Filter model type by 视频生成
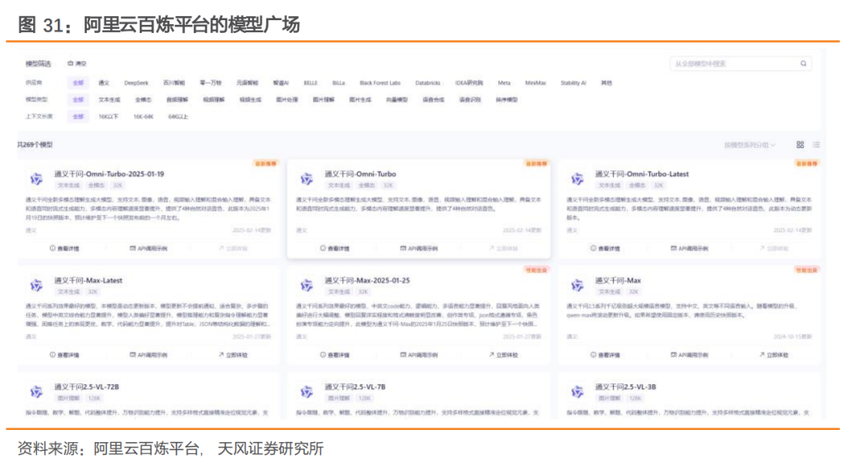 tap(250, 100)
